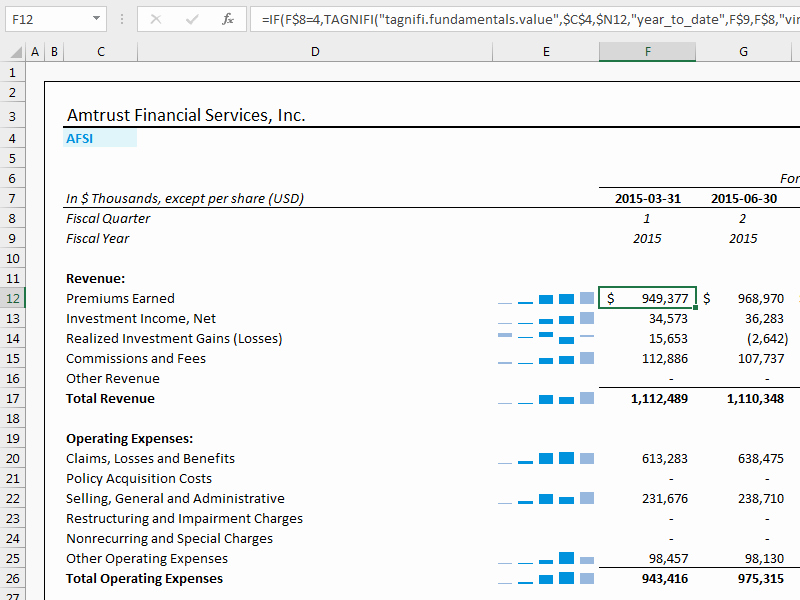The width and height of the screenshot is (800, 600).
Task: Click the Enter checkmark formula button
Action: point(192,19)
